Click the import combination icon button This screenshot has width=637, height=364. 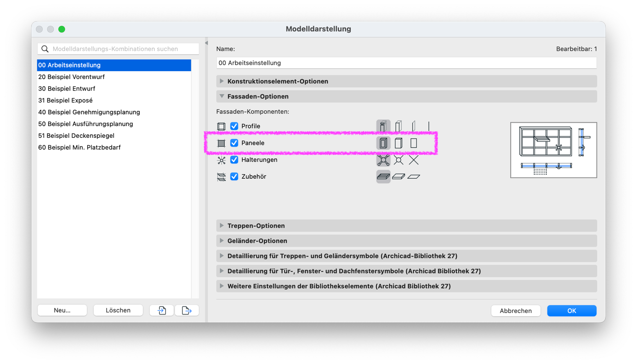(x=162, y=311)
